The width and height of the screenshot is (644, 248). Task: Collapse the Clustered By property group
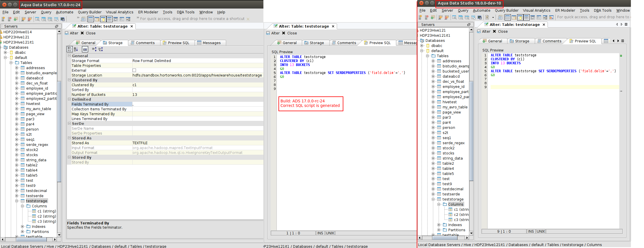(69, 80)
